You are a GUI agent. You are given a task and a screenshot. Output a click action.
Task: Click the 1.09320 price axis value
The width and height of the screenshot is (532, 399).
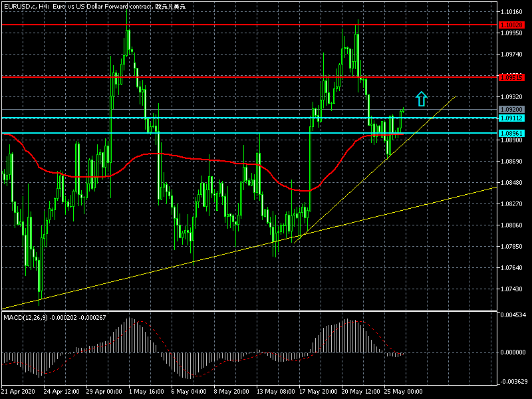511,97
